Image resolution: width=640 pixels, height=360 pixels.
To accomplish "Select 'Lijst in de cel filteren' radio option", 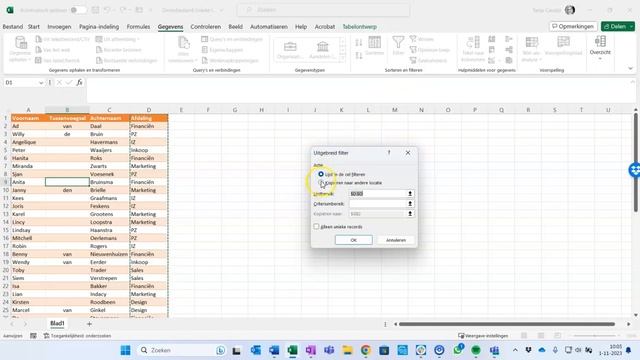I will [321, 174].
